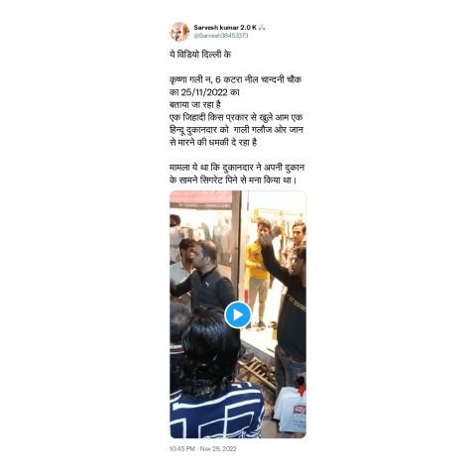Click the navy striped shirt in video foreground

(216, 412)
